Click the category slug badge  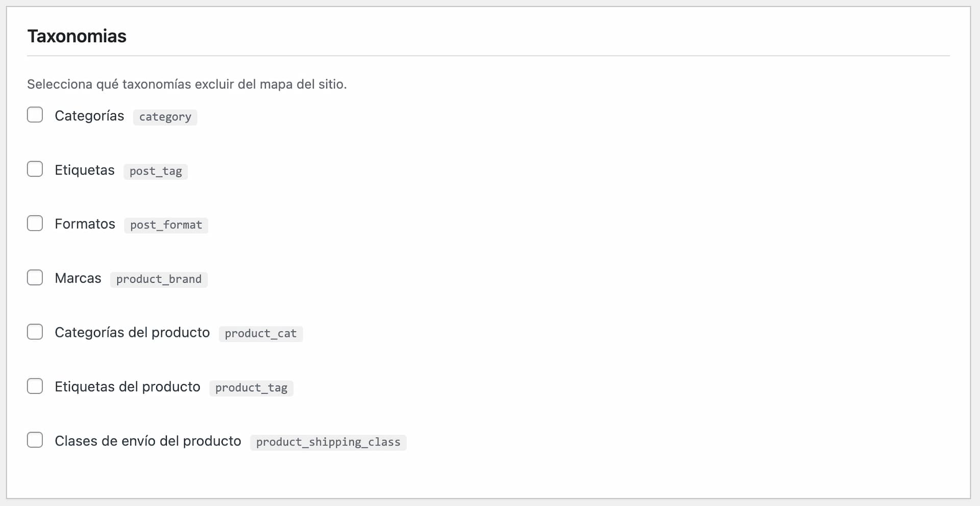click(x=165, y=117)
